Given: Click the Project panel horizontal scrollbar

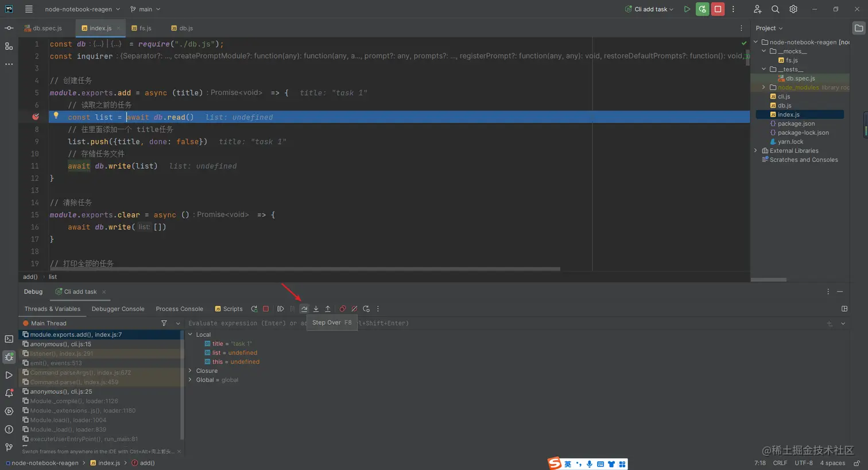Looking at the screenshot, I should [x=769, y=279].
